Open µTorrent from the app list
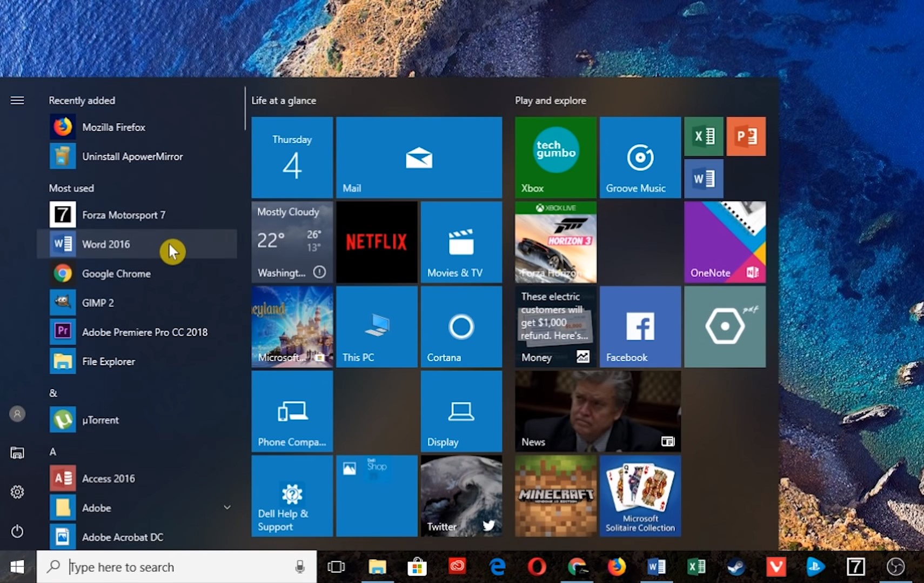The height and width of the screenshot is (583, 924). click(x=100, y=420)
